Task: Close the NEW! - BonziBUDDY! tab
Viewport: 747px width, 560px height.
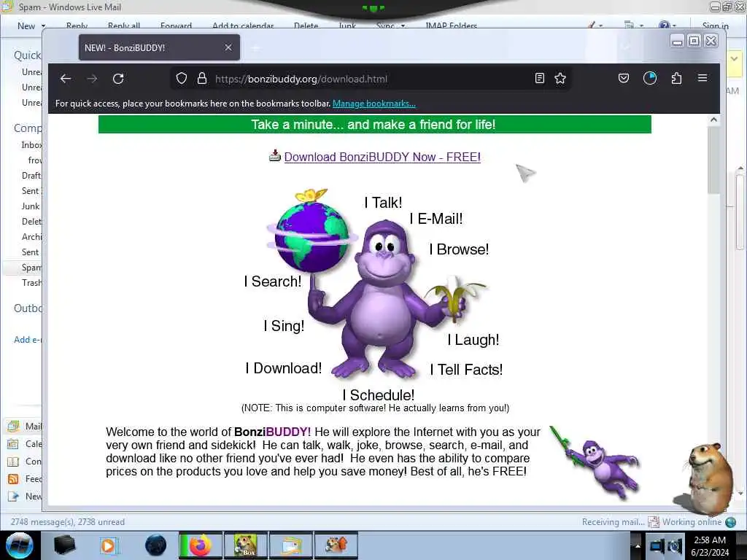Action: tap(228, 47)
